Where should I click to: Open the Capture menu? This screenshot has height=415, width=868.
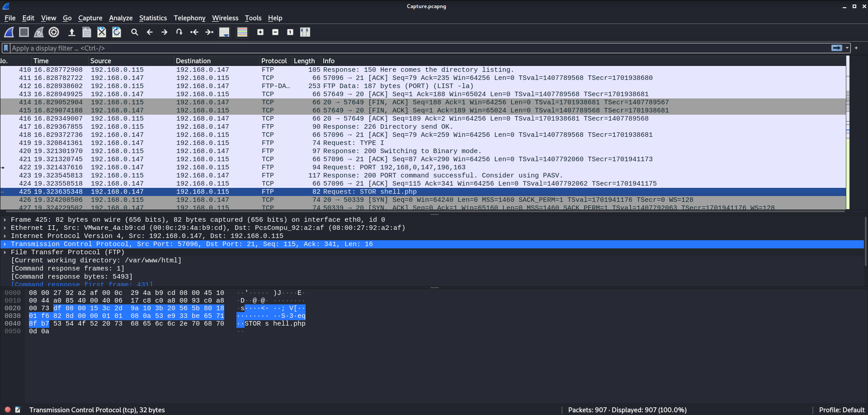pos(90,18)
